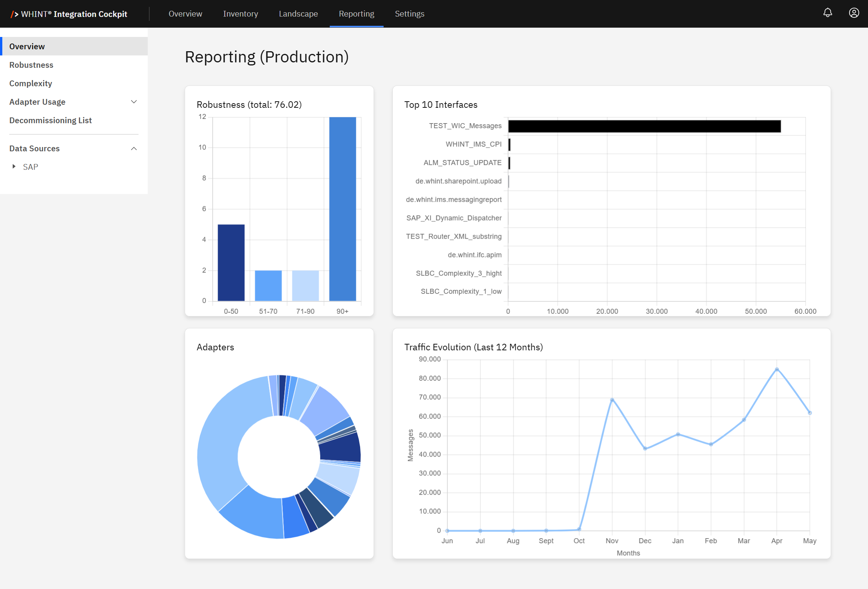Screen dimensions: 868x589
Task: Open the top-bar Overview tab
Action: [185, 14]
